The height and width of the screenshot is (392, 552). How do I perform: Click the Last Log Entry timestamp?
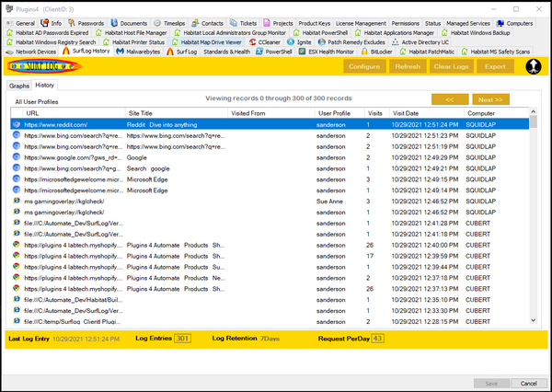(86, 339)
